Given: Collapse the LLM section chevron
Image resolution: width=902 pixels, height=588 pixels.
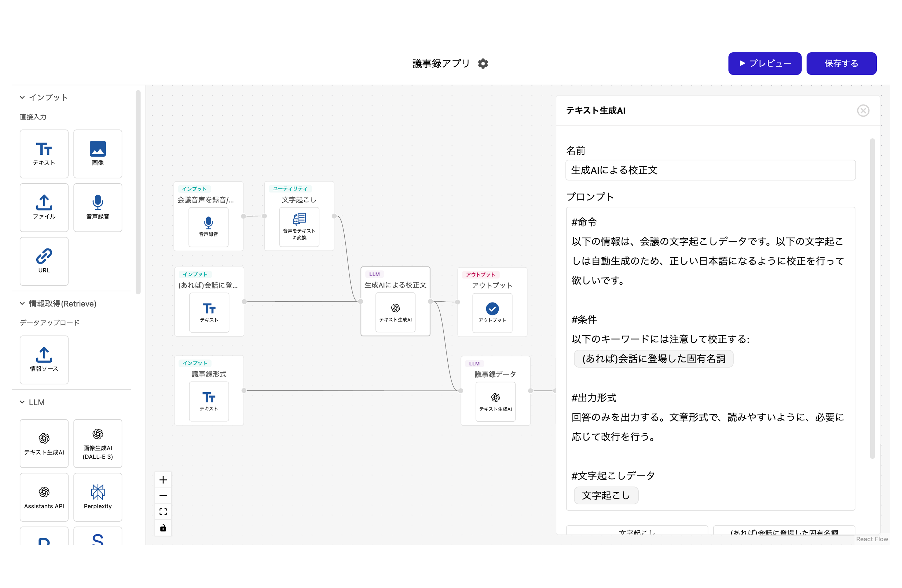Looking at the screenshot, I should (x=22, y=402).
